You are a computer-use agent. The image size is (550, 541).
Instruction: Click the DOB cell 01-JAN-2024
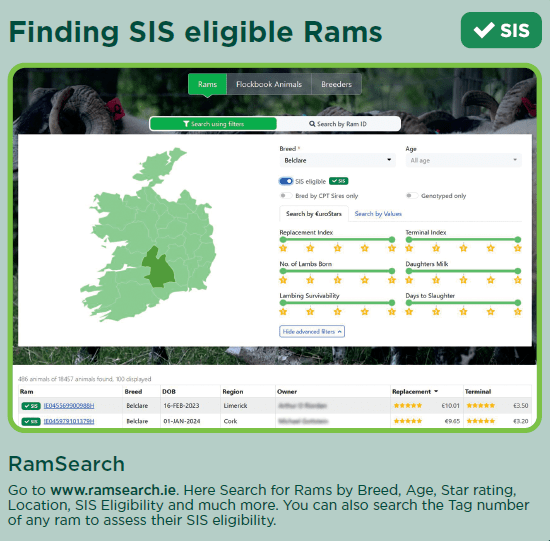[x=182, y=421]
